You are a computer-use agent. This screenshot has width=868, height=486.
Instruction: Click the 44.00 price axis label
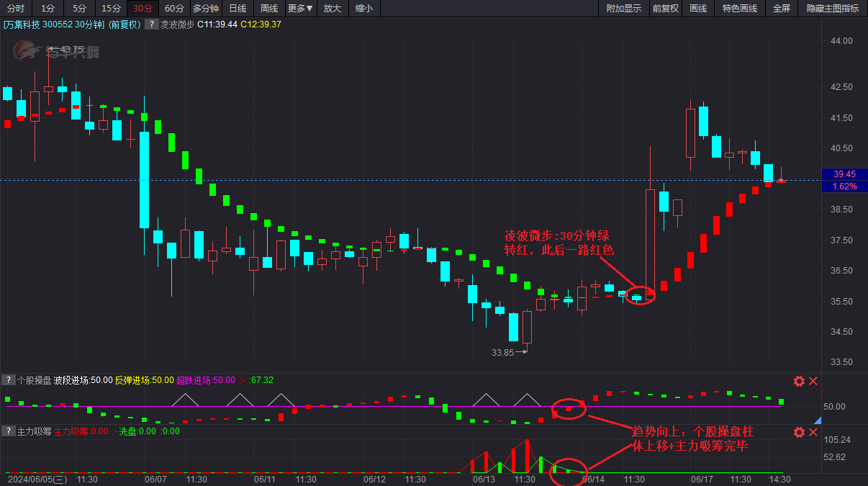[x=841, y=41]
